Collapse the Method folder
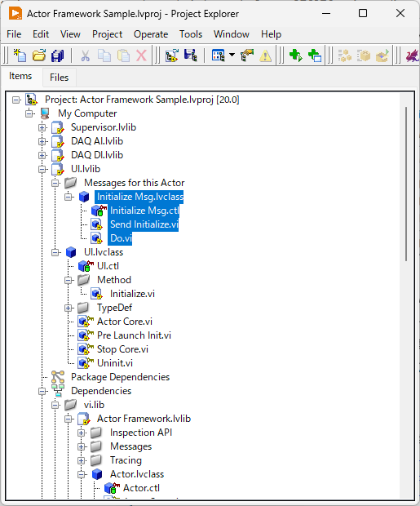 point(68,280)
